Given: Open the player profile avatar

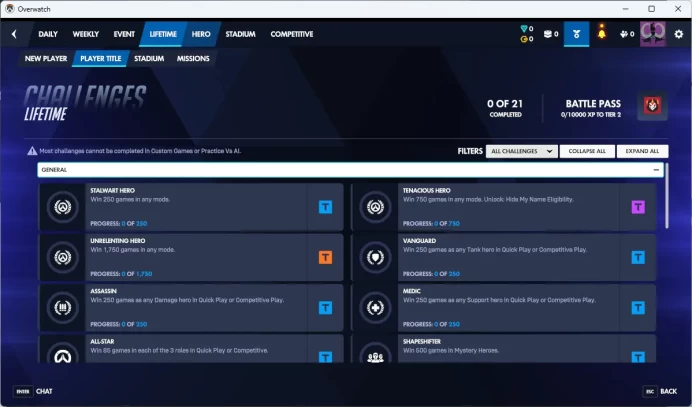Looking at the screenshot, I should [x=653, y=34].
